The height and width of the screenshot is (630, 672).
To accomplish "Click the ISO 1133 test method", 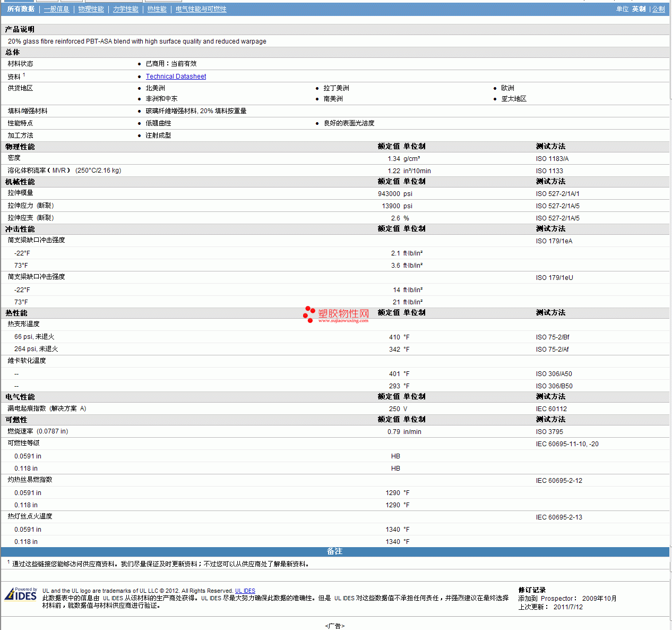I will click(x=549, y=171).
